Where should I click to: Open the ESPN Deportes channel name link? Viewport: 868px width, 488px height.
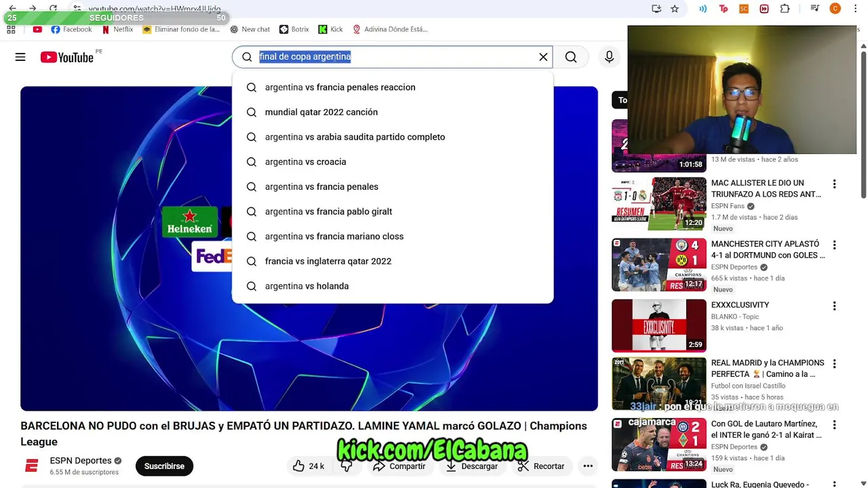(81, 461)
